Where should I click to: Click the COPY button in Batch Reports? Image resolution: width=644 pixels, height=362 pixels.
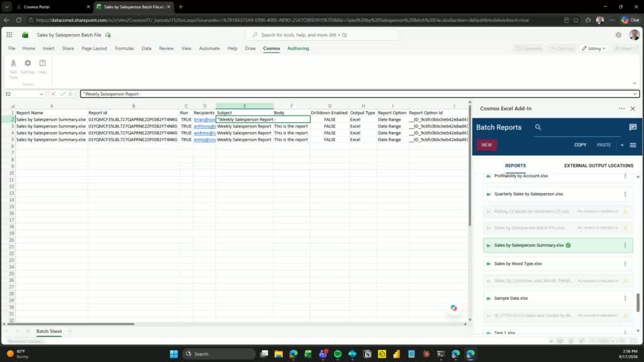(x=580, y=145)
